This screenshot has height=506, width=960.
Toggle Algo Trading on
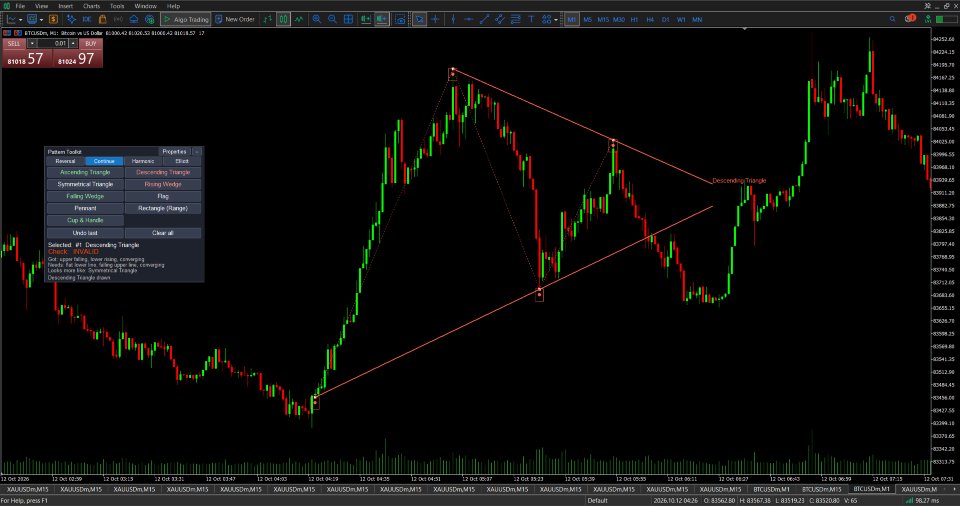tap(186, 20)
